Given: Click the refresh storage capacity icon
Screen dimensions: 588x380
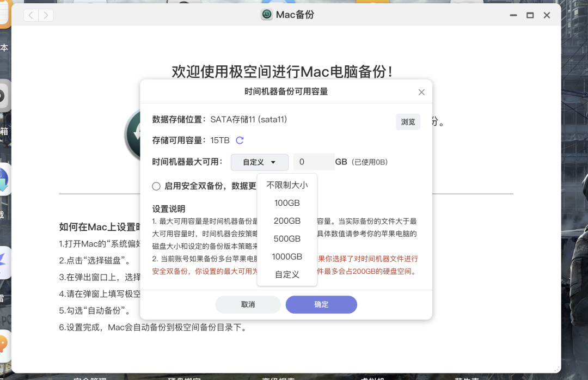Looking at the screenshot, I should (240, 140).
